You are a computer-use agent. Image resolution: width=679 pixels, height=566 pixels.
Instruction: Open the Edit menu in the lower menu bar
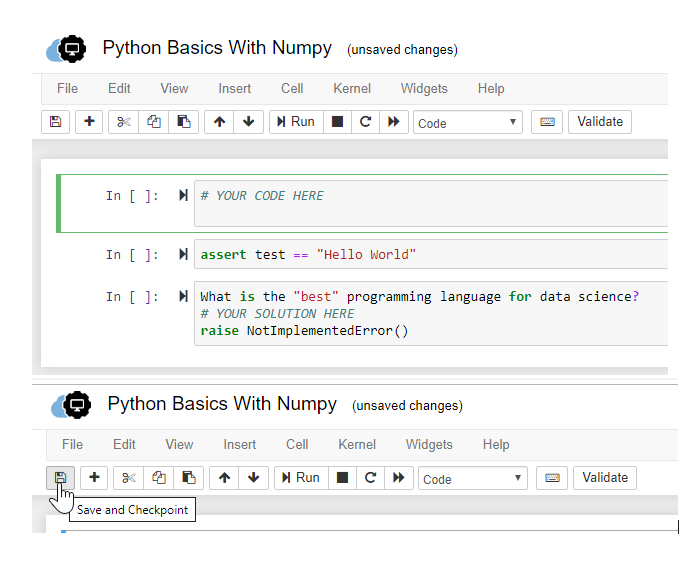click(x=124, y=445)
